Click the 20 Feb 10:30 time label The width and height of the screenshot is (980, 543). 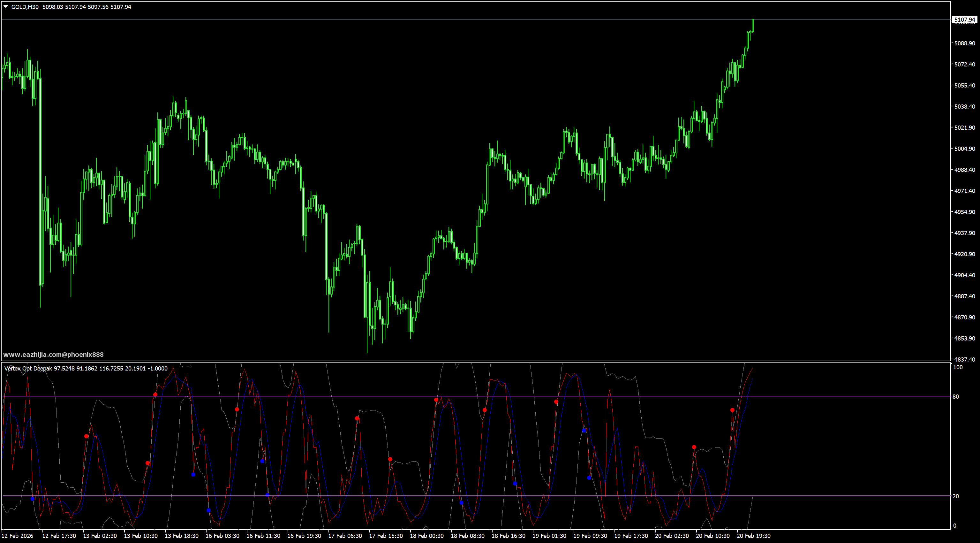[x=713, y=536]
